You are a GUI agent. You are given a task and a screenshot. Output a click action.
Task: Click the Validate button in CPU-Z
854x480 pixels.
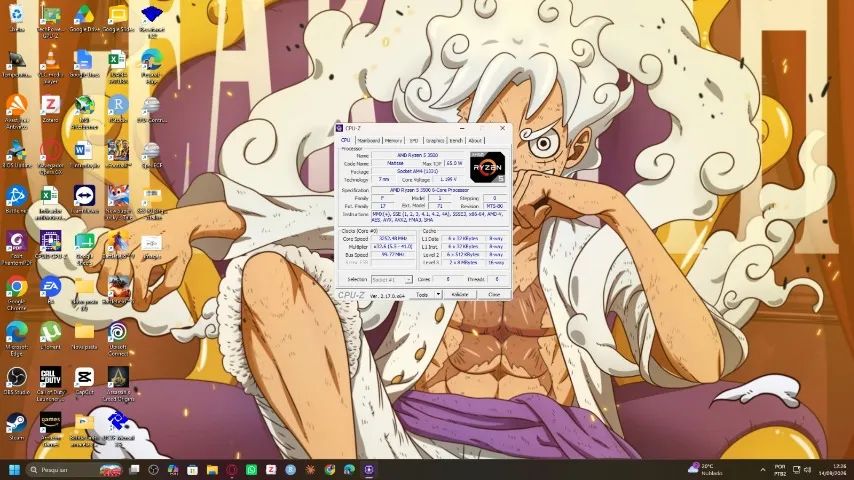click(x=460, y=295)
